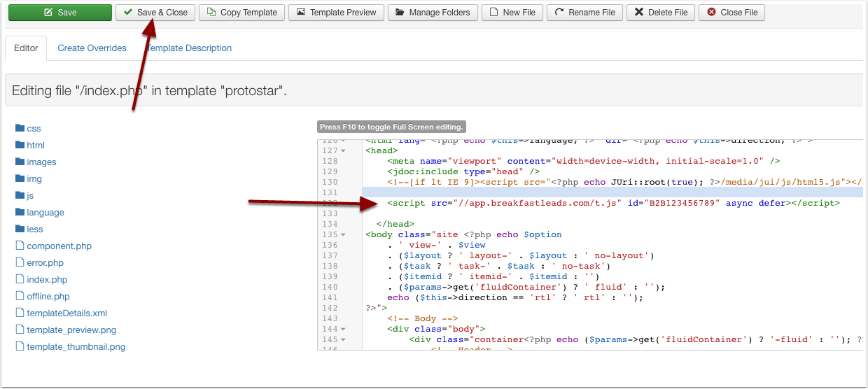Place the cursor on the breakfastleads script line
This screenshot has height=389, width=868.
(x=613, y=203)
